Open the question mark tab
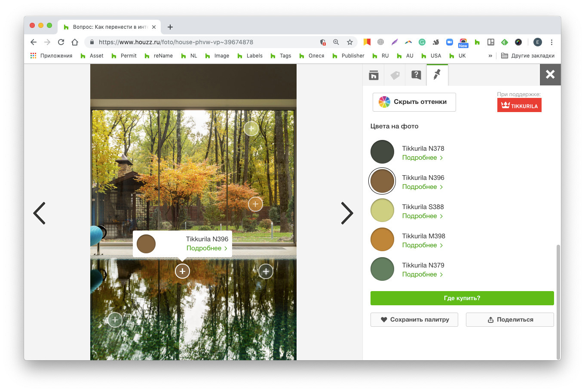Image resolution: width=585 pixels, height=392 pixels. [x=416, y=75]
